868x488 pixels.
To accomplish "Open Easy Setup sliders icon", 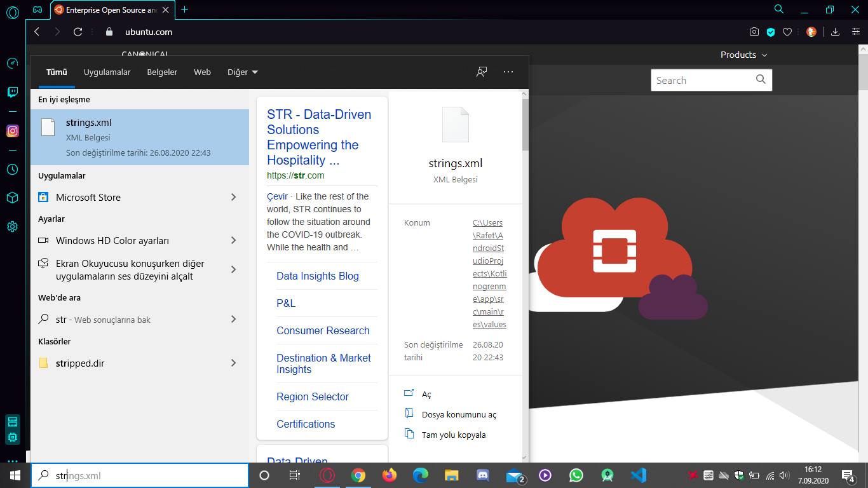I will (x=855, y=32).
